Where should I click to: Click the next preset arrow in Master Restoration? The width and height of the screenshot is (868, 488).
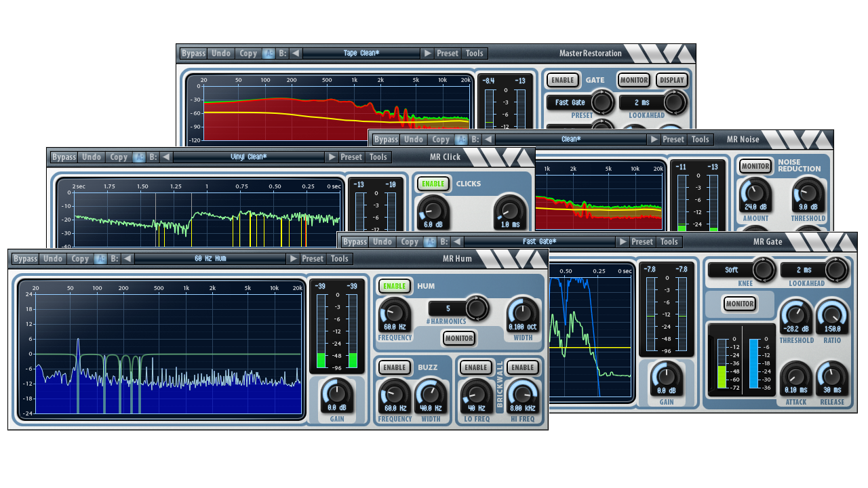428,53
